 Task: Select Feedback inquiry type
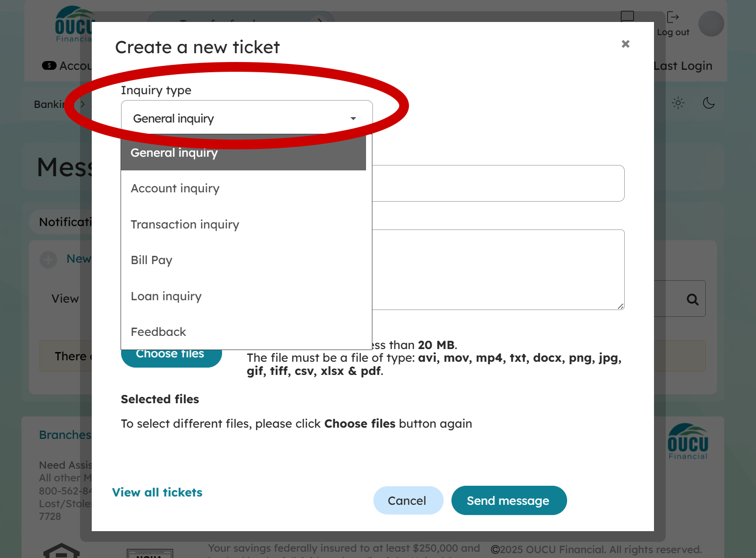[x=159, y=332]
